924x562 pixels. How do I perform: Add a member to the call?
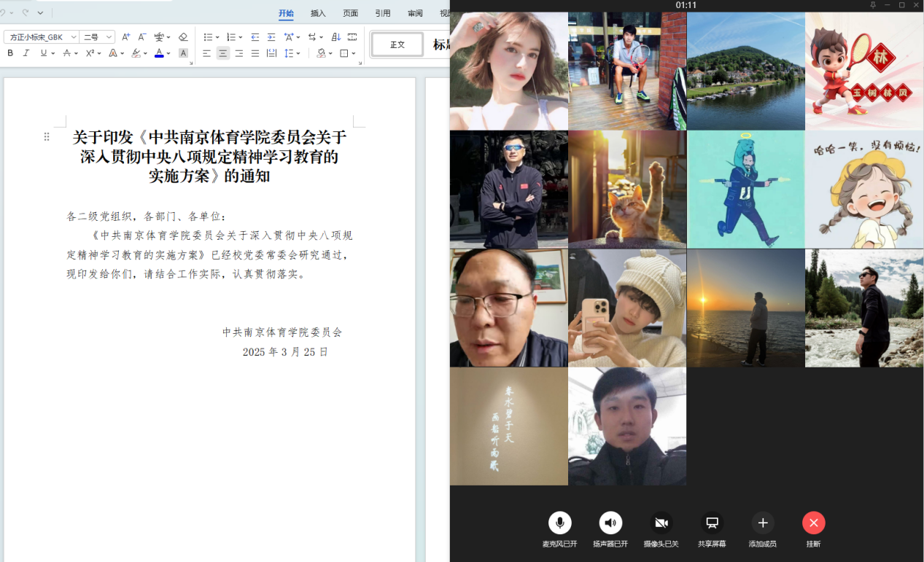point(762,523)
